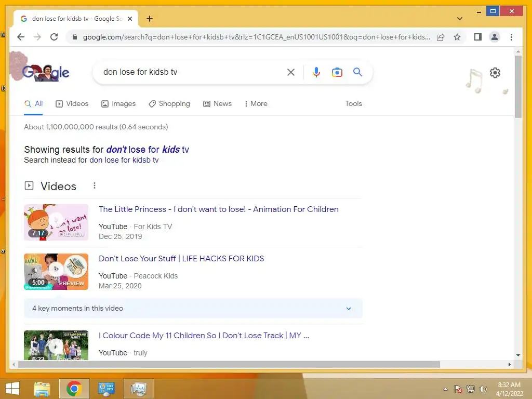
Task: Open Google quick settings gear
Action: coord(495,73)
